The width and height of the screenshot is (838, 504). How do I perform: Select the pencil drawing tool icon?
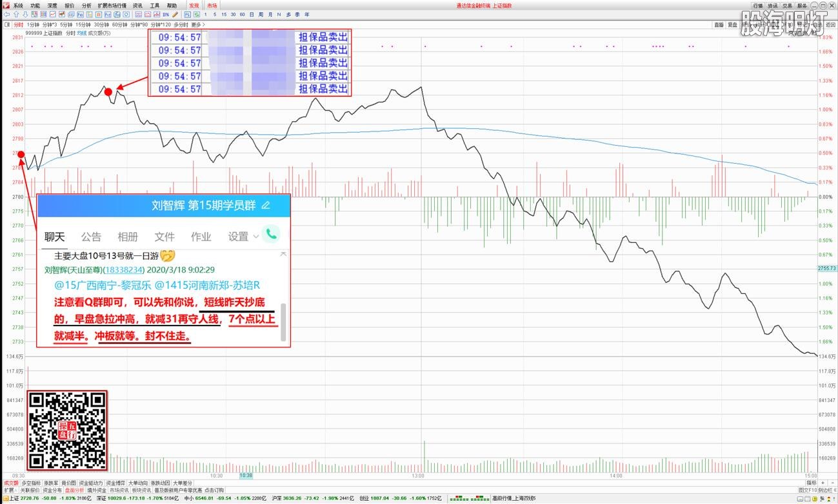coord(175,14)
